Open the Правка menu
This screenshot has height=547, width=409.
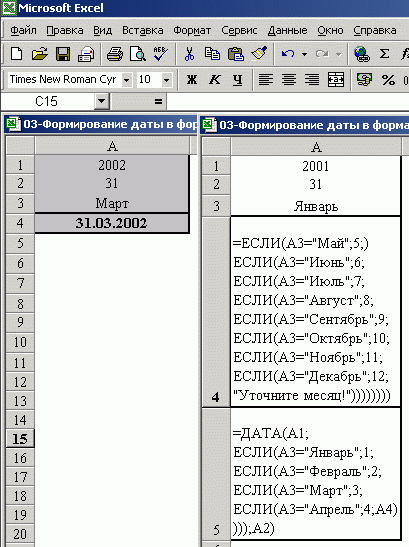pyautogui.click(x=65, y=30)
